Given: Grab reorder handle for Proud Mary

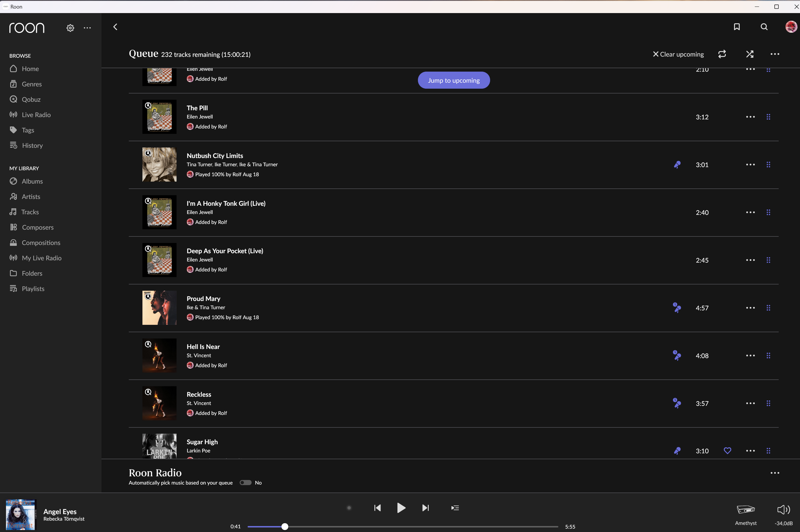Looking at the screenshot, I should point(768,308).
